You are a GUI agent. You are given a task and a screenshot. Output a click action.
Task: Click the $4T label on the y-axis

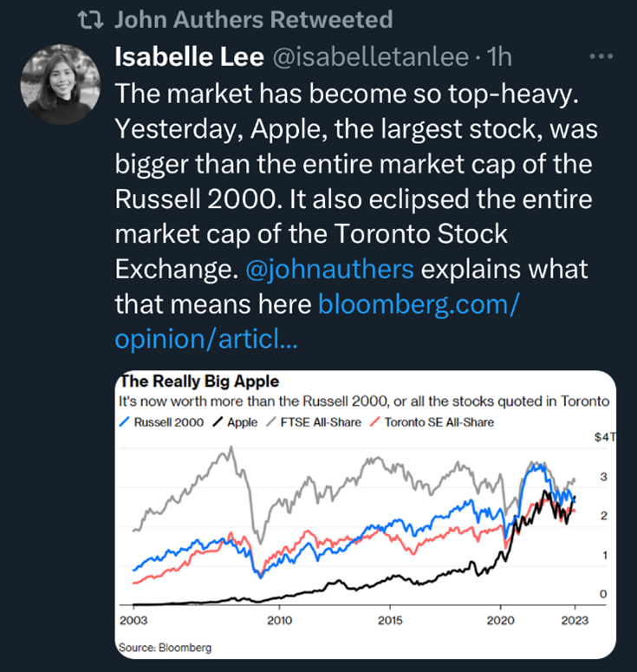coord(603,438)
